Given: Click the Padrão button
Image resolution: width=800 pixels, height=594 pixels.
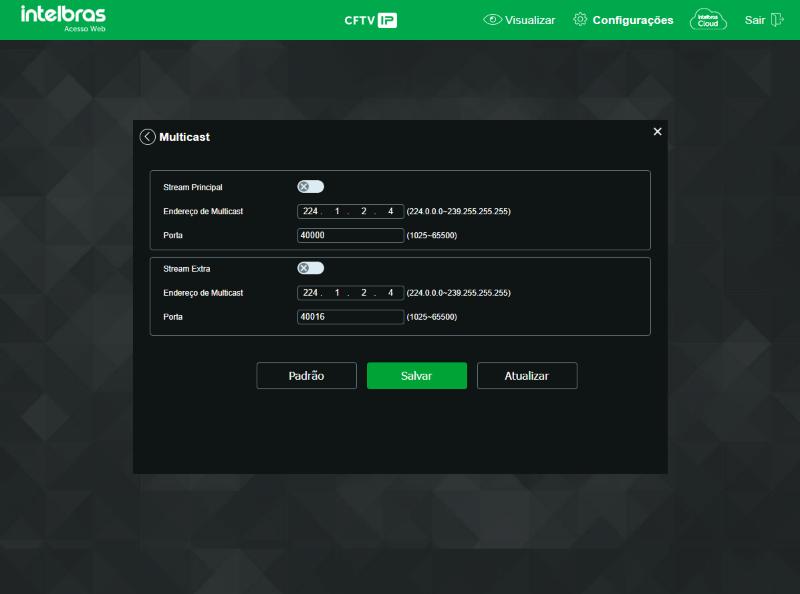Looking at the screenshot, I should 306,376.
